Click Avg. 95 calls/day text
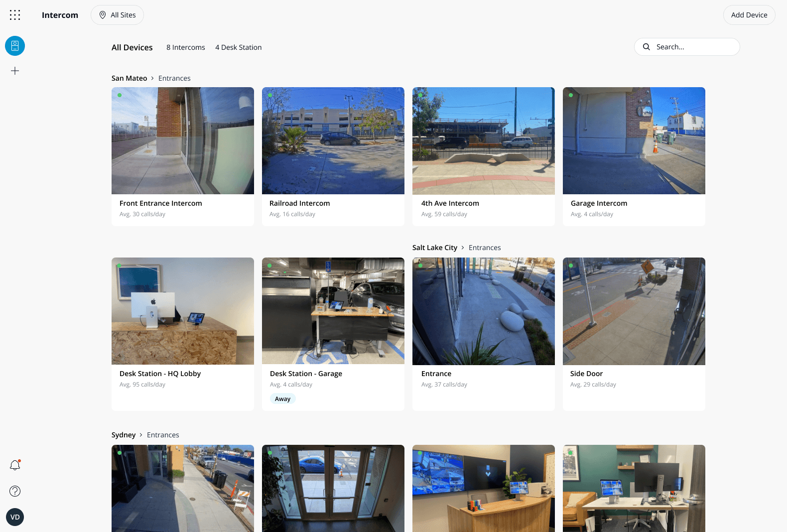This screenshot has width=787, height=532. (142, 385)
